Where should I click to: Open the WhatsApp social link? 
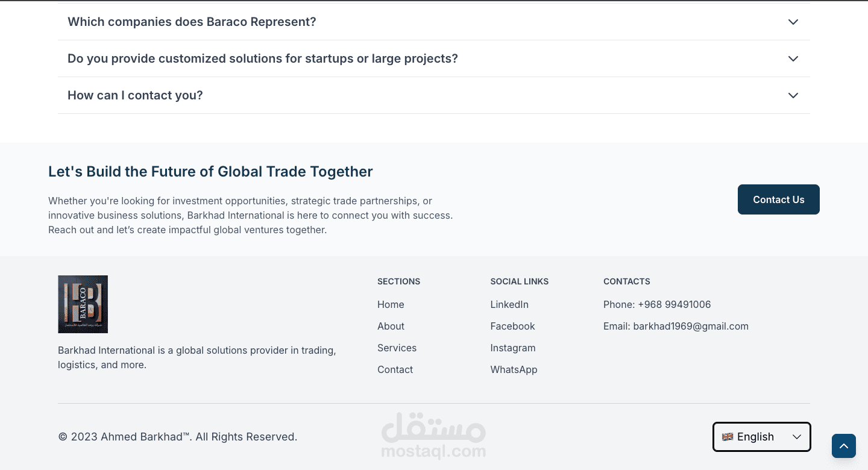pyautogui.click(x=514, y=370)
